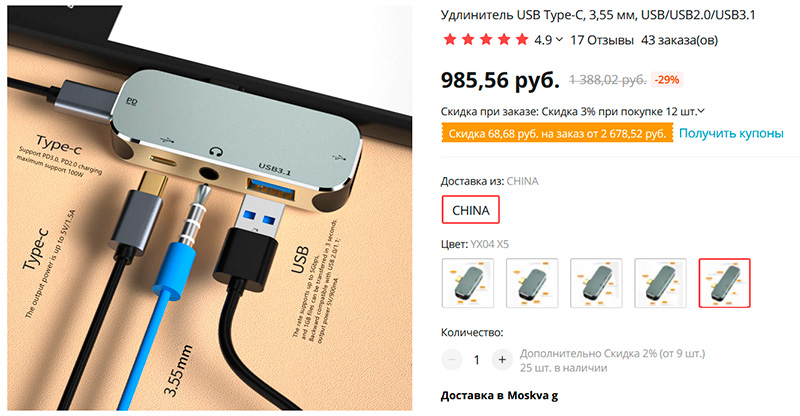
Task: Decrease quantity with the minus button
Action: [452, 360]
